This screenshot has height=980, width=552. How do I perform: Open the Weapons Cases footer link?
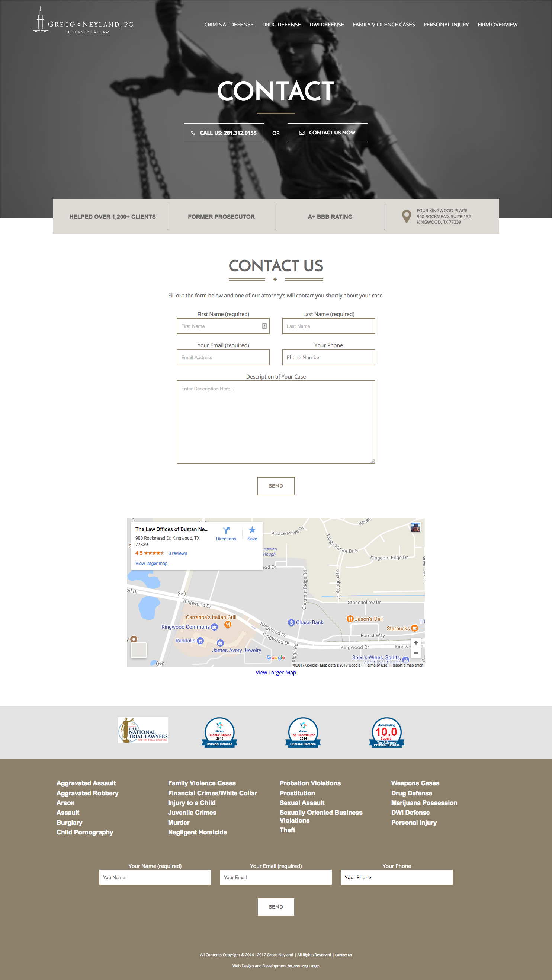[415, 783]
